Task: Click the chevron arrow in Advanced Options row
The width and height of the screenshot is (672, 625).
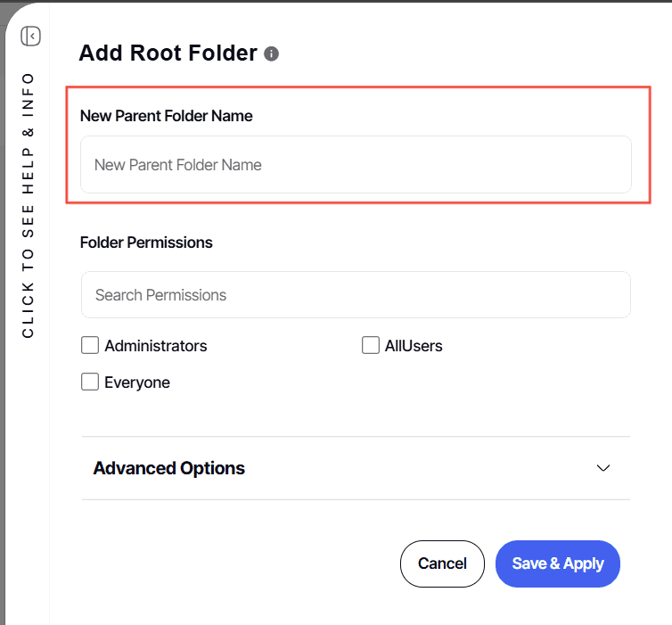Action: (x=603, y=468)
